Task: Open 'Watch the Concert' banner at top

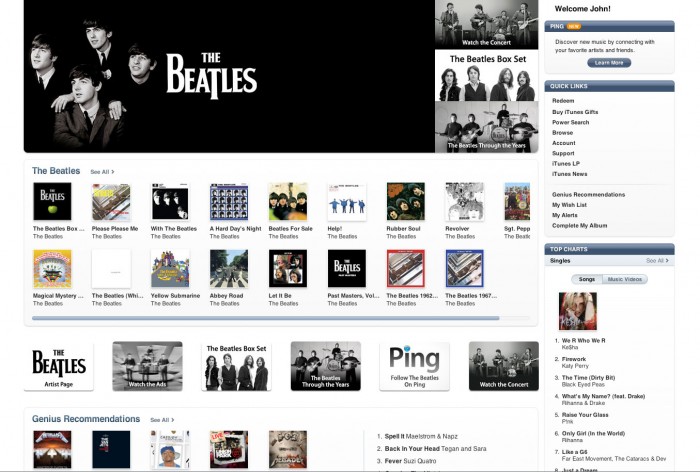Action: pos(487,25)
